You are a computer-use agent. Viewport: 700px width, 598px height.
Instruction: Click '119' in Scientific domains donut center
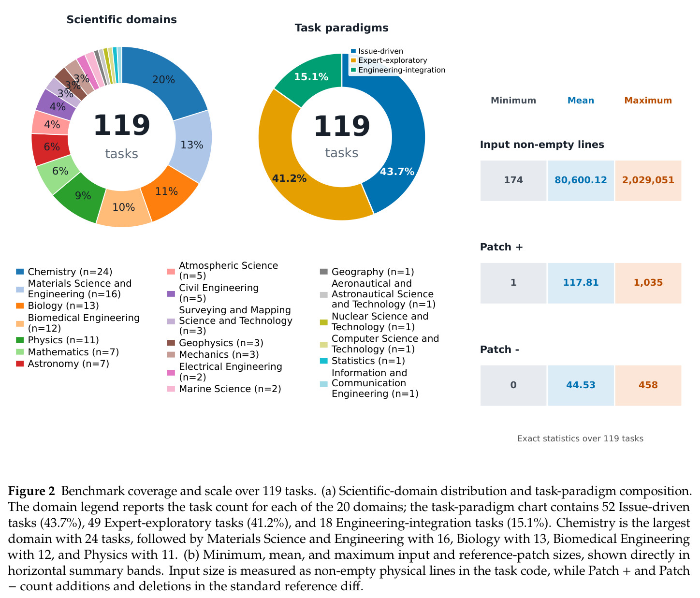click(121, 126)
